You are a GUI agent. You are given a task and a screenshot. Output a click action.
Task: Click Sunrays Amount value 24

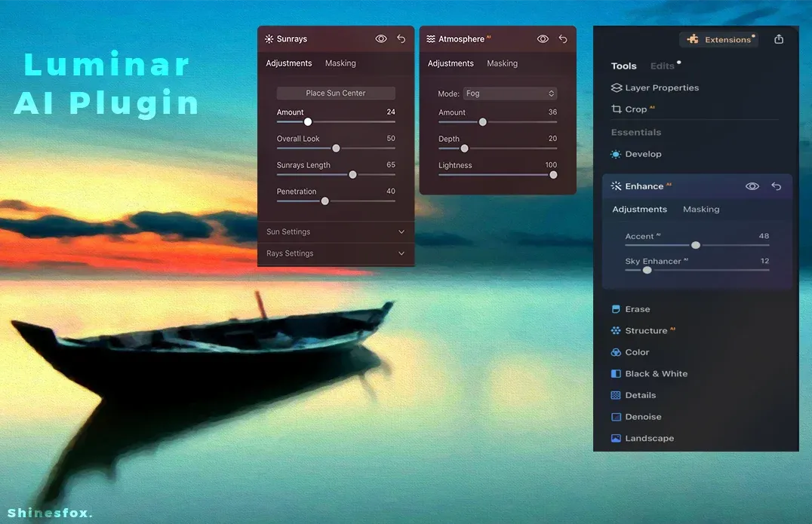tap(391, 112)
